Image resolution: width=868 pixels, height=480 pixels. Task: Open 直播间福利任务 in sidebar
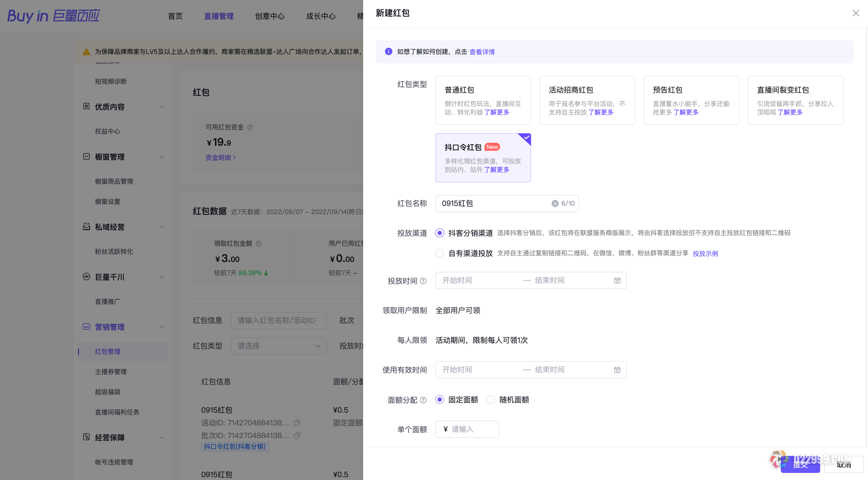tap(117, 412)
